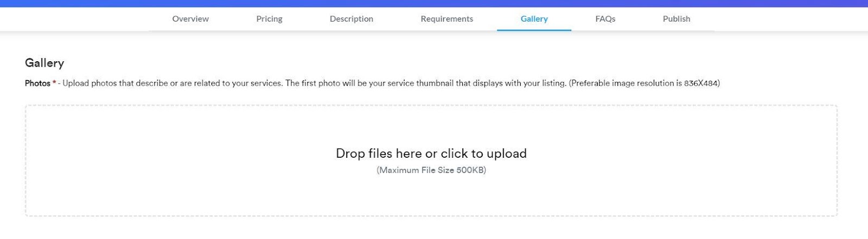Click the 'Preferable image resolution is 836X484' note
Screen dimensions: 868x239
pyautogui.click(x=644, y=83)
